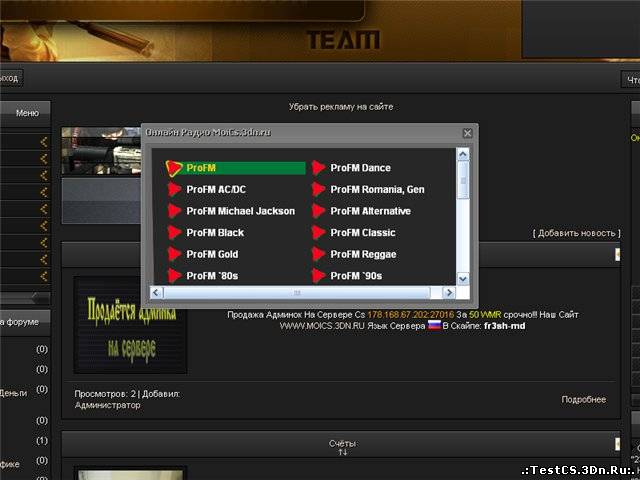Click the red arrow beside ProFM `90s
This screenshot has width=640, height=480.
[x=318, y=276]
